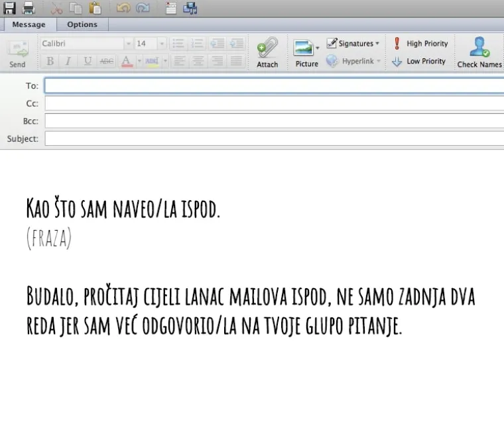Toggle Bold formatting
The width and height of the screenshot is (504, 432).
click(x=50, y=61)
